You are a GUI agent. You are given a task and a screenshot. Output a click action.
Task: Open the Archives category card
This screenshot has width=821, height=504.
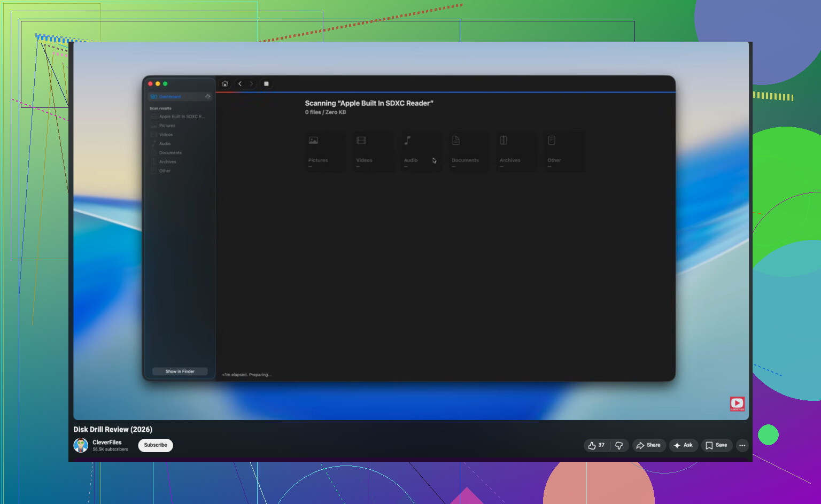pyautogui.click(x=517, y=152)
